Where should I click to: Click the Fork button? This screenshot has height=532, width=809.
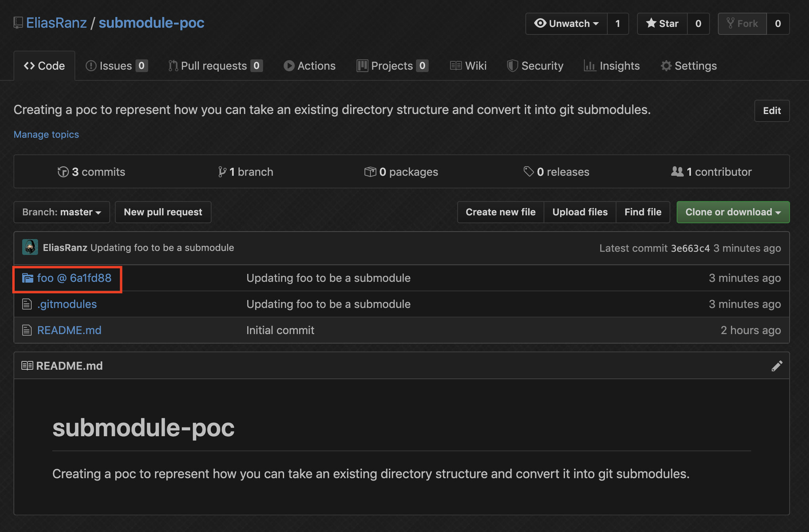[x=742, y=24]
